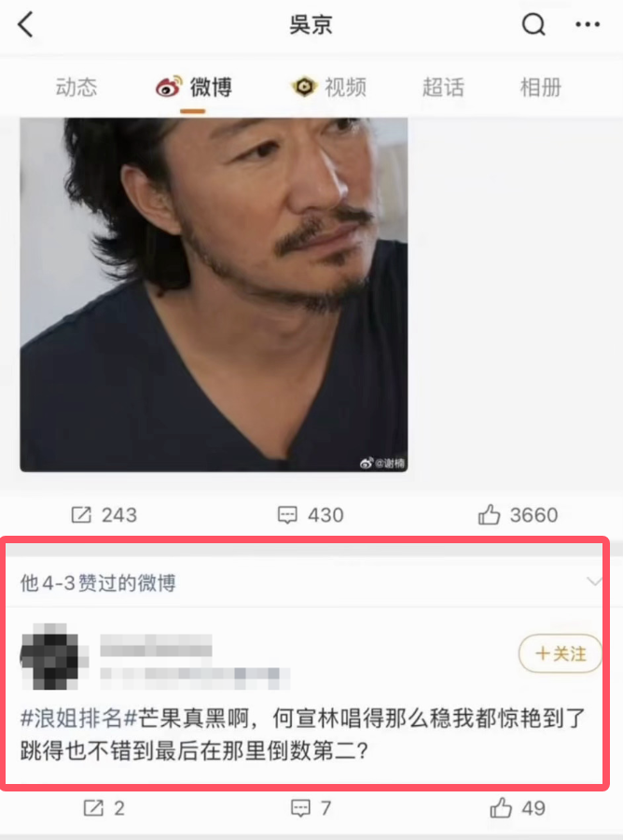View the 7 comments on liked post

[x=311, y=808]
